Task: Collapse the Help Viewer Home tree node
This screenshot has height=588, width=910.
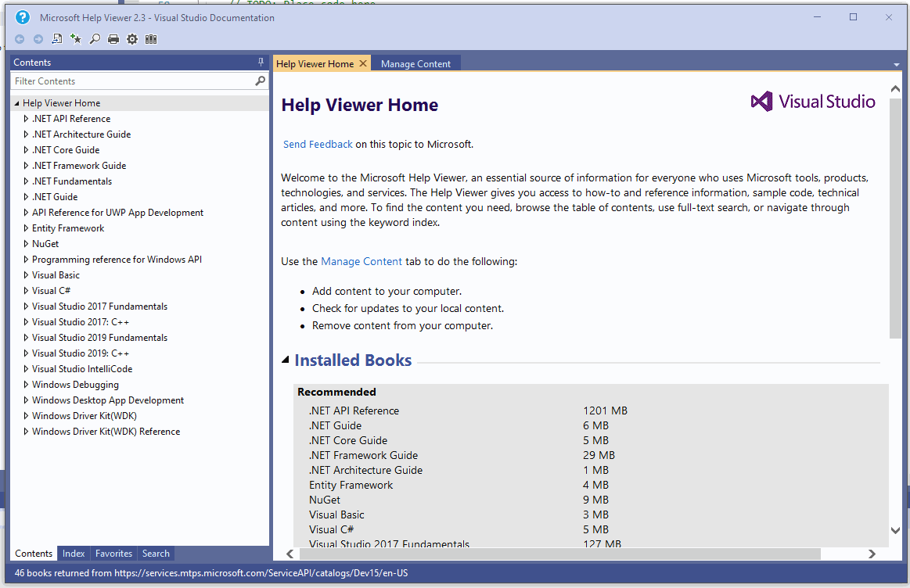Action: [16, 102]
